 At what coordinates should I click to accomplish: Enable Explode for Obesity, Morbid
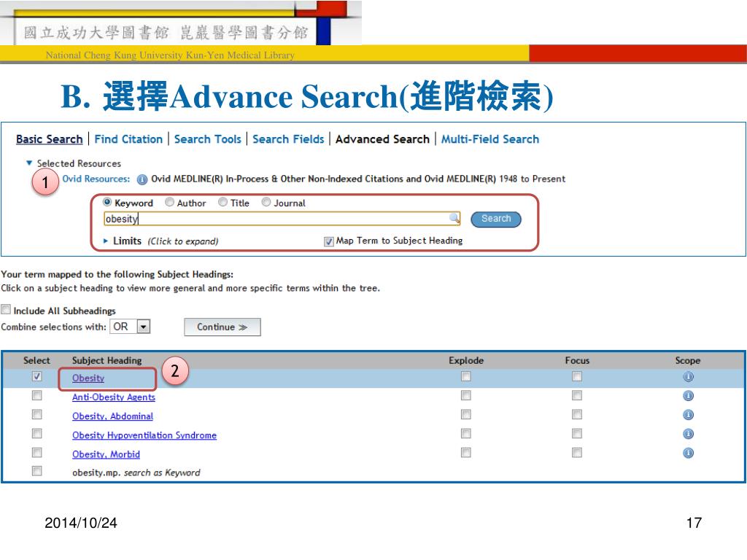click(466, 452)
